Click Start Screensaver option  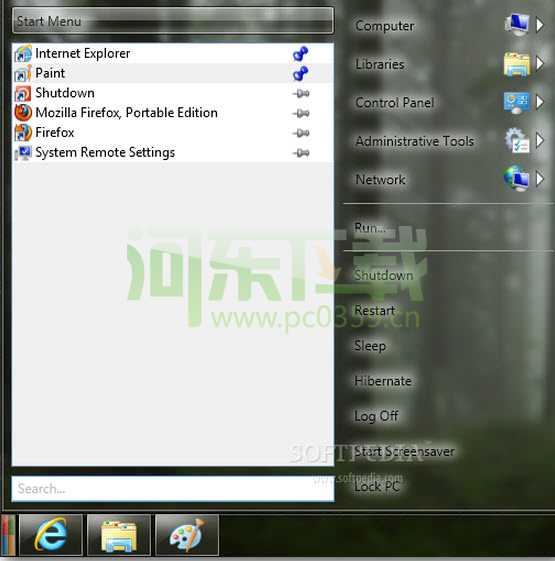(x=404, y=452)
